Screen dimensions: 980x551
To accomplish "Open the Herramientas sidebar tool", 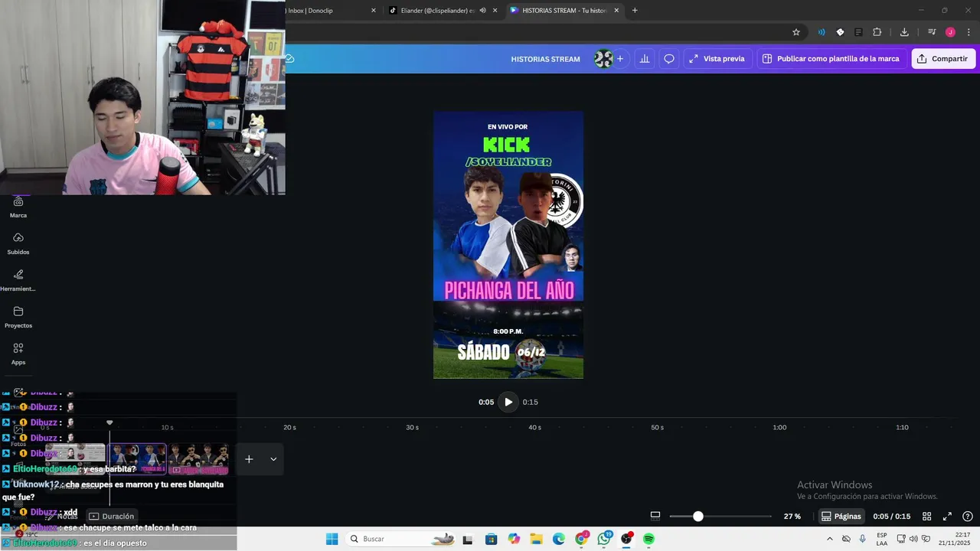I will click(18, 280).
